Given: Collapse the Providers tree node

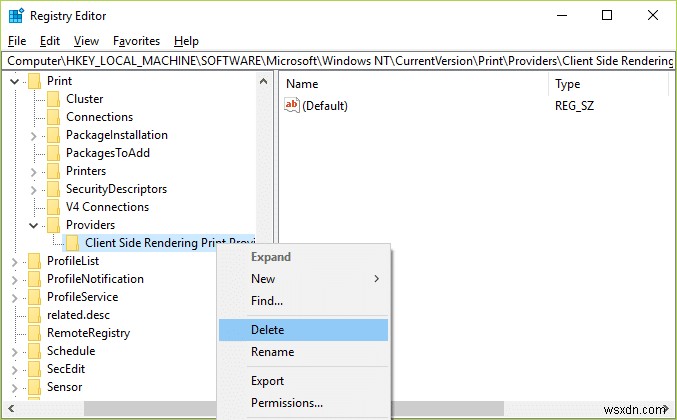Looking at the screenshot, I should click(34, 225).
